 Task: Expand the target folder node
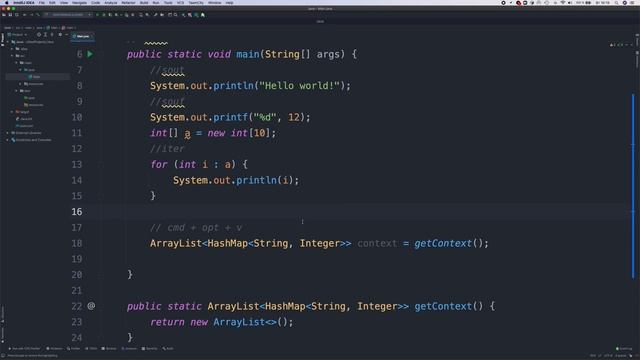click(x=12, y=111)
